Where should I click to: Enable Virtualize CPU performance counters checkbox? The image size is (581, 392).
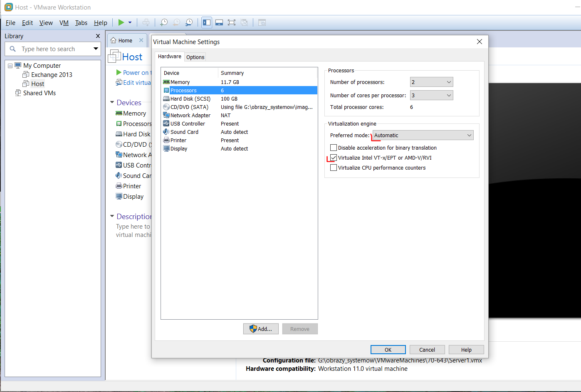(x=334, y=168)
